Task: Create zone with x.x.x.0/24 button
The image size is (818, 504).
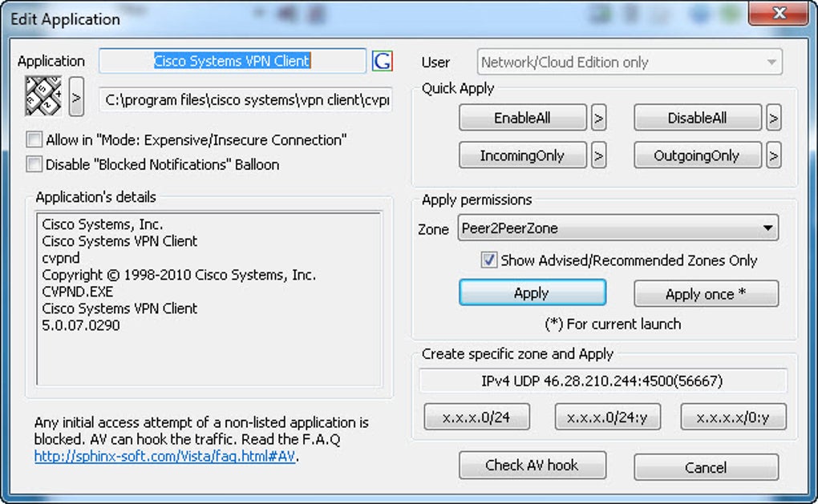Action: coord(476,417)
